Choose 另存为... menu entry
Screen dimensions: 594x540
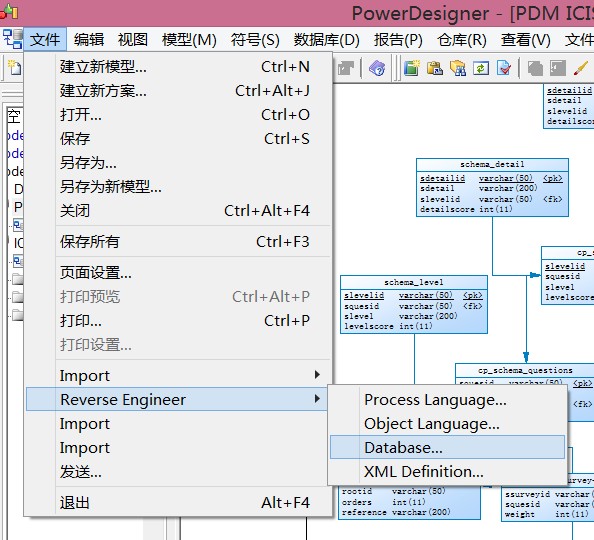point(178,163)
